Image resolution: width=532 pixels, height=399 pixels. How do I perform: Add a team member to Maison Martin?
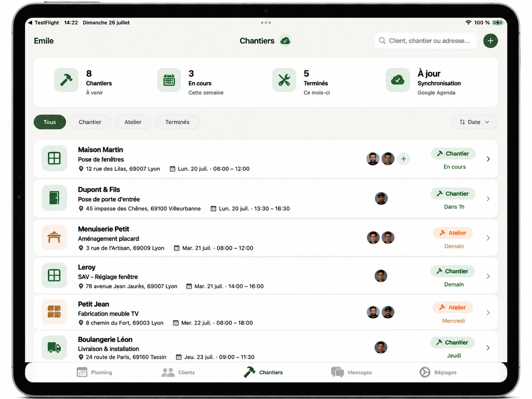click(403, 159)
